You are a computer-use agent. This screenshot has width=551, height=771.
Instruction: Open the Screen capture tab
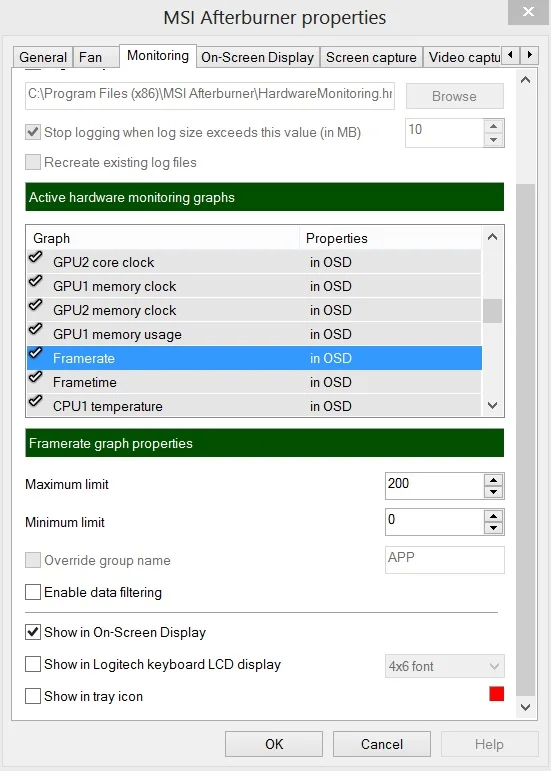pos(371,57)
